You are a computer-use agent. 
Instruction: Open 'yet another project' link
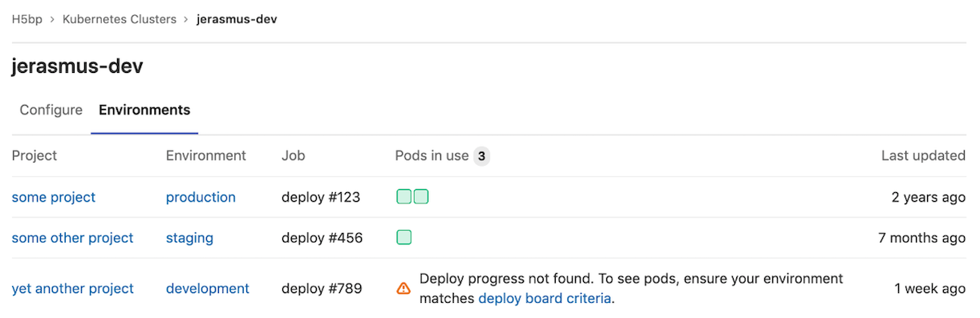[x=73, y=288]
